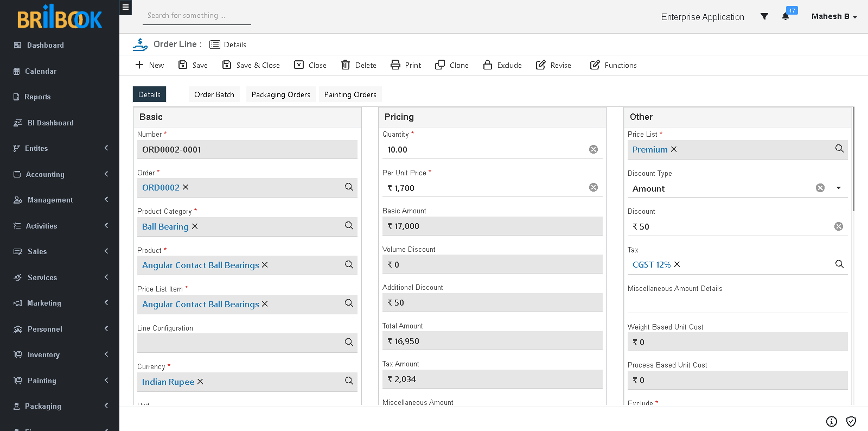The width and height of the screenshot is (868, 431).
Task: Remove Indian Rupee currency tag
Action: point(200,382)
